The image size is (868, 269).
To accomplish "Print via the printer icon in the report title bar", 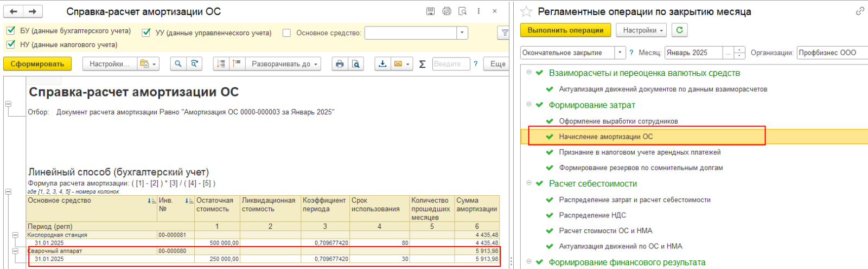I will 446,11.
